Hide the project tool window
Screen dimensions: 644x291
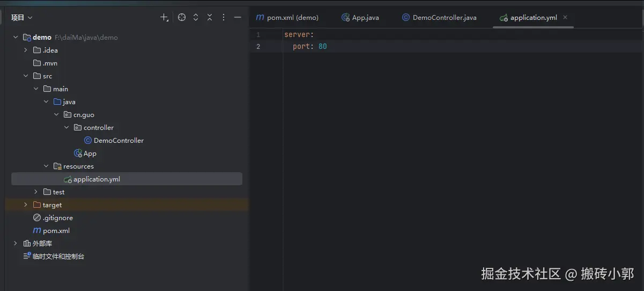click(x=238, y=17)
